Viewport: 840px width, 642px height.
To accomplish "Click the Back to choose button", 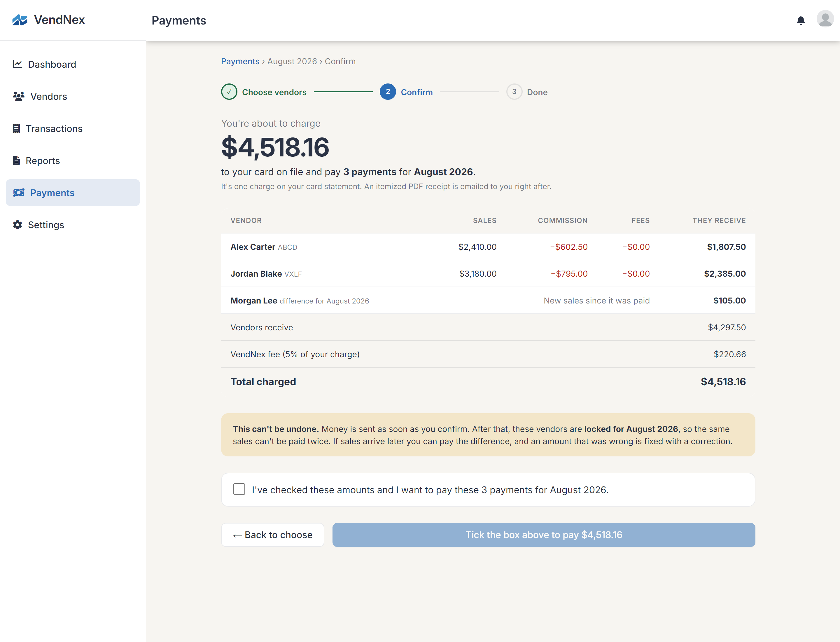I will (x=273, y=535).
